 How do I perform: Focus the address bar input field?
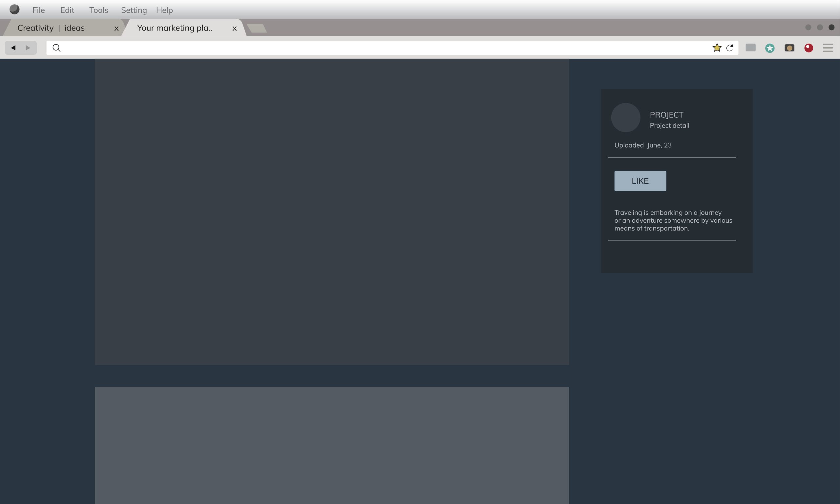pos(392,48)
